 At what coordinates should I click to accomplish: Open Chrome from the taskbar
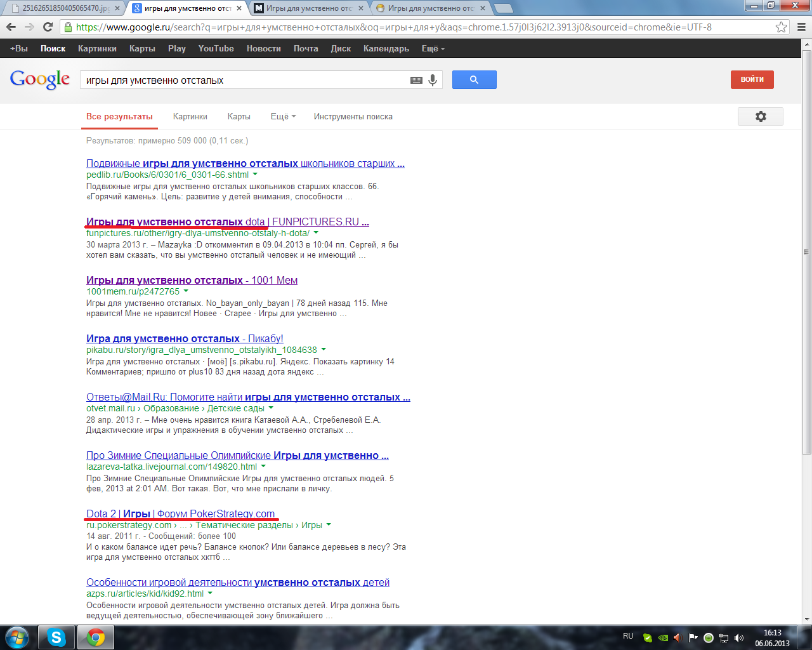click(x=96, y=637)
